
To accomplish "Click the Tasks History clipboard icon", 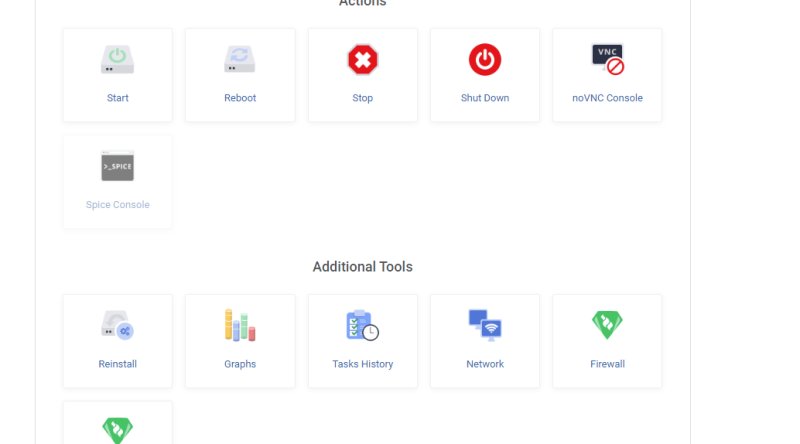I will [x=363, y=325].
